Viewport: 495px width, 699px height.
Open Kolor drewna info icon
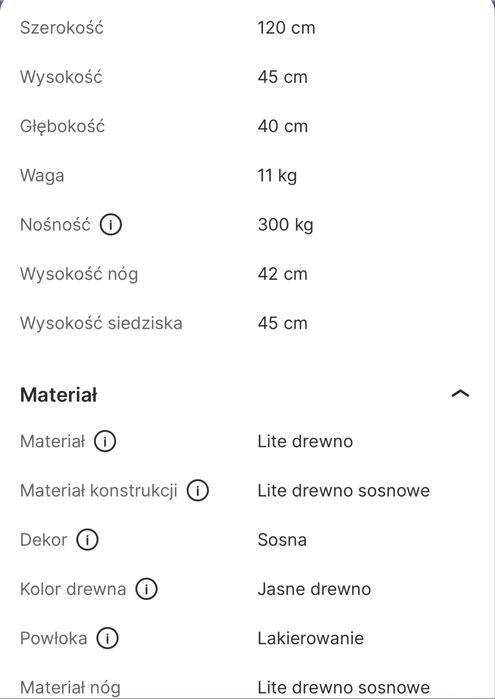(x=146, y=589)
